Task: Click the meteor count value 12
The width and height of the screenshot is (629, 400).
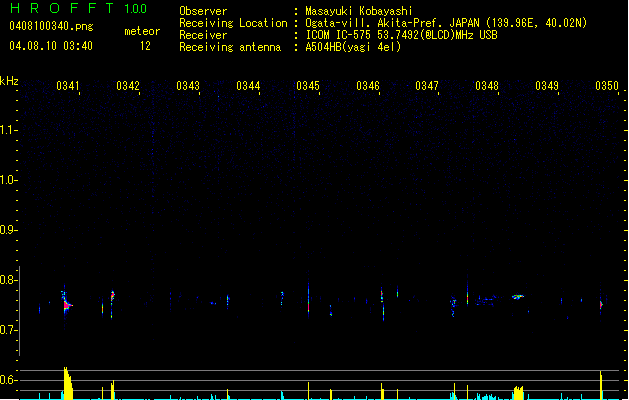Action: tap(145, 46)
